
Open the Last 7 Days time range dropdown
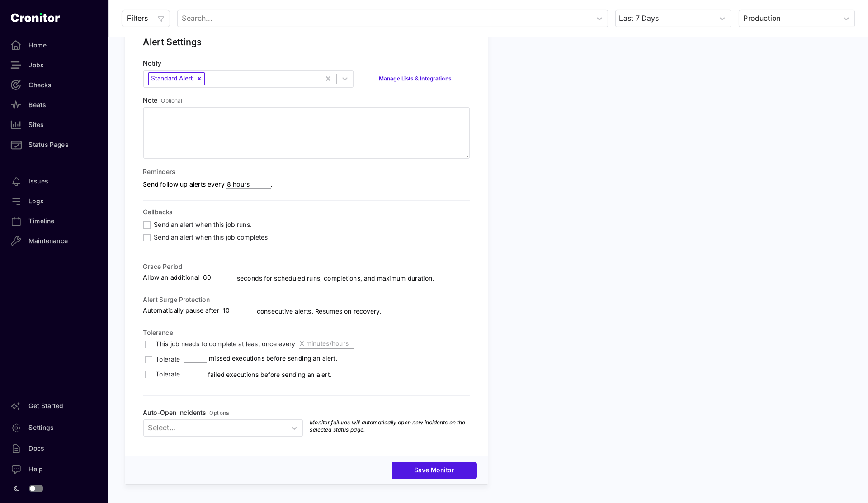(673, 19)
